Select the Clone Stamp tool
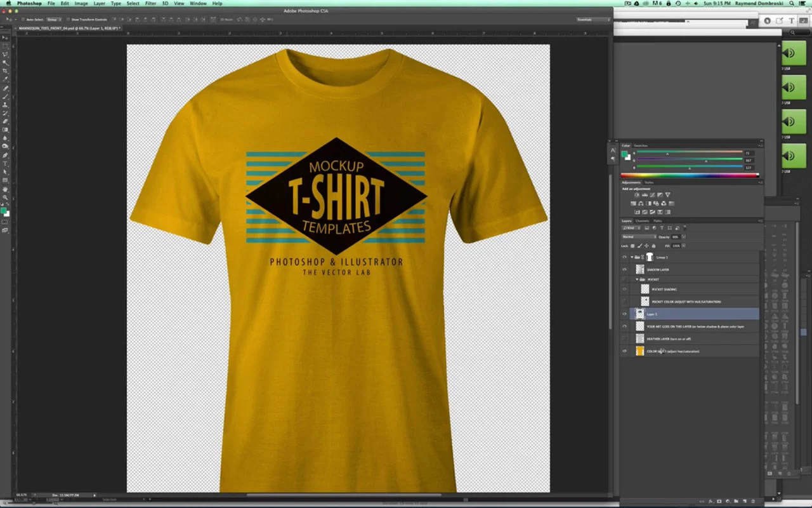The height and width of the screenshot is (508, 812). click(x=5, y=105)
